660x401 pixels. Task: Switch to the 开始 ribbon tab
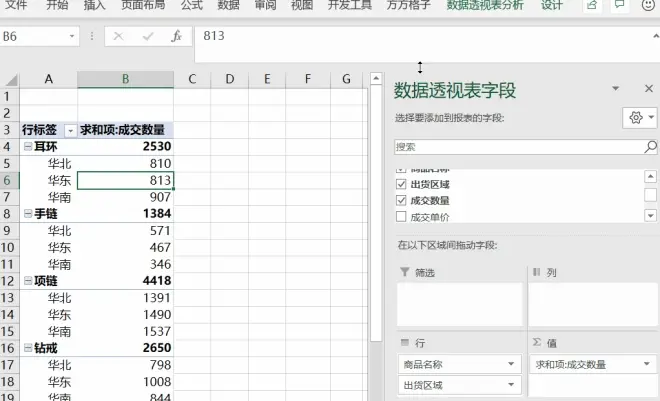coord(57,5)
